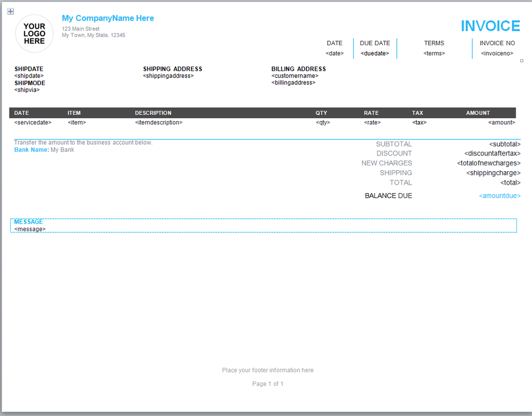
Task: Click the BALANCE DUE label
Action: coord(388,196)
